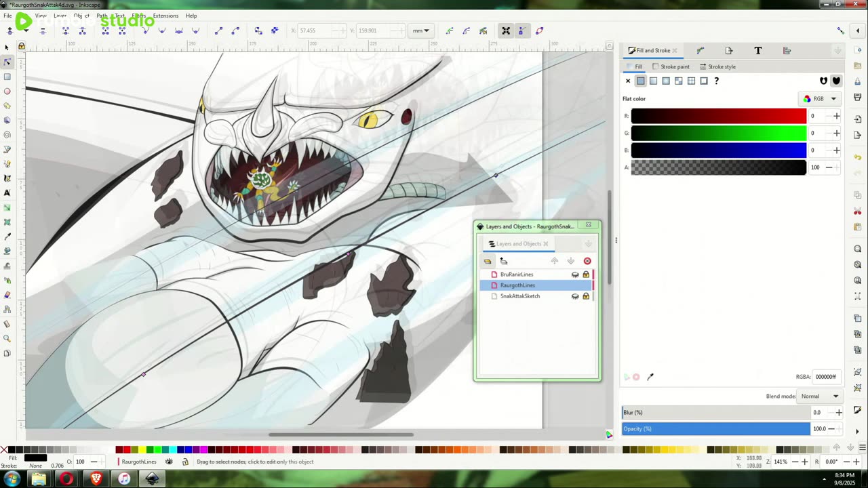Click the Opacity percentage slider
868x488 pixels.
tap(716, 428)
